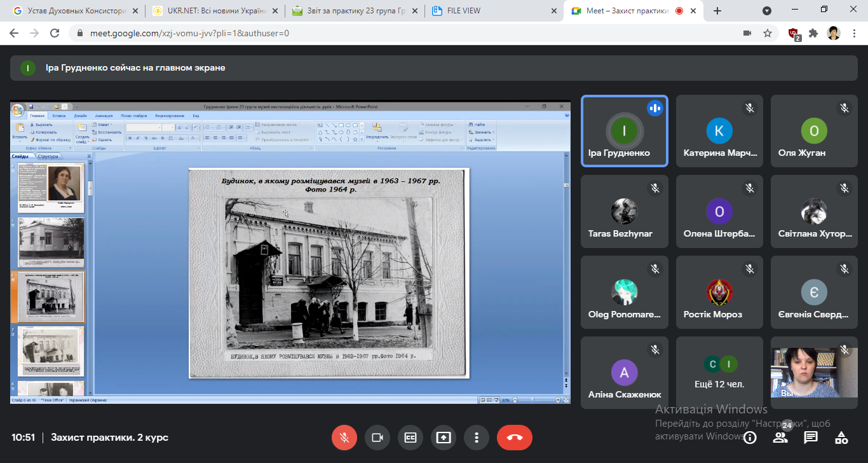Screen dimensions: 868x463
Task: Show the participants people panel
Action: click(x=780, y=438)
